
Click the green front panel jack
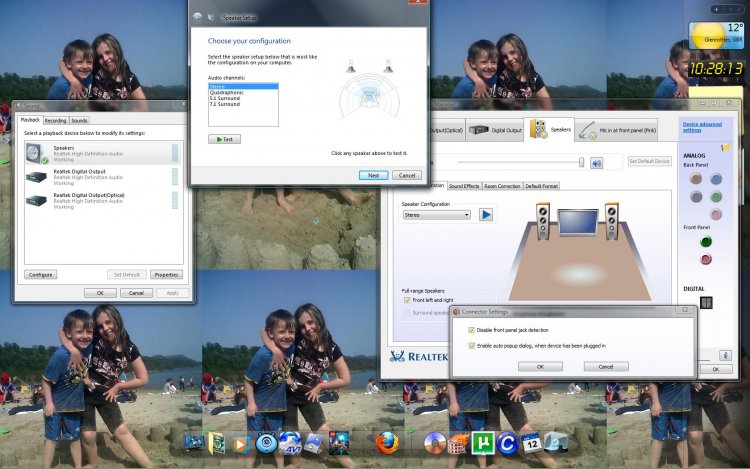[705, 241]
